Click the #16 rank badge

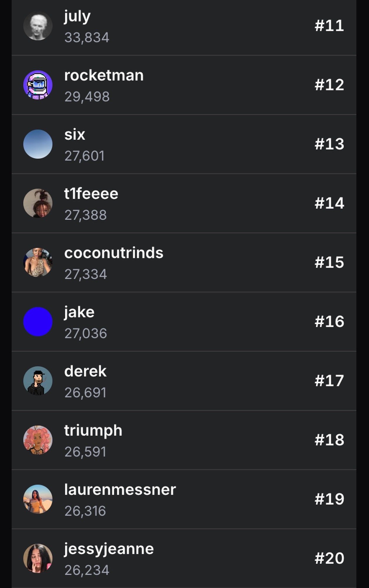(329, 322)
